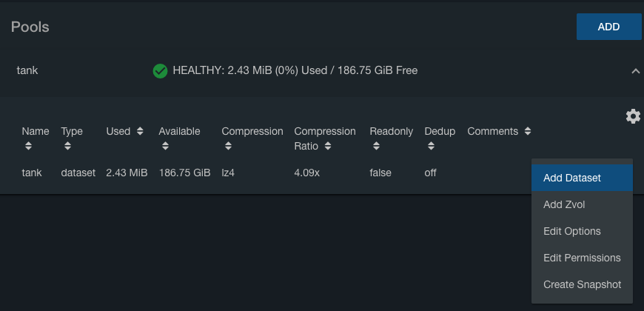Sort by Compression Ratio column arrows
The image size is (644, 311).
329,146
